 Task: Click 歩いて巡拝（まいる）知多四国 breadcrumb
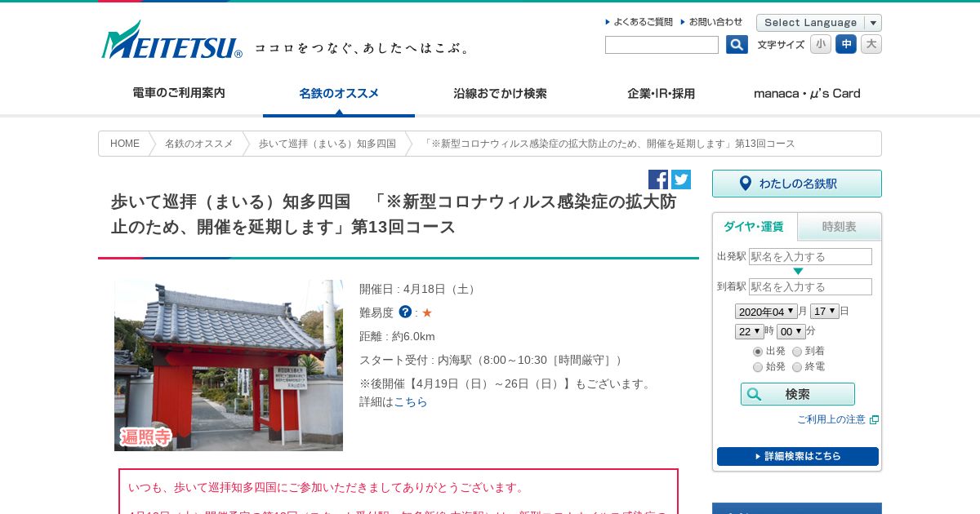click(x=327, y=144)
